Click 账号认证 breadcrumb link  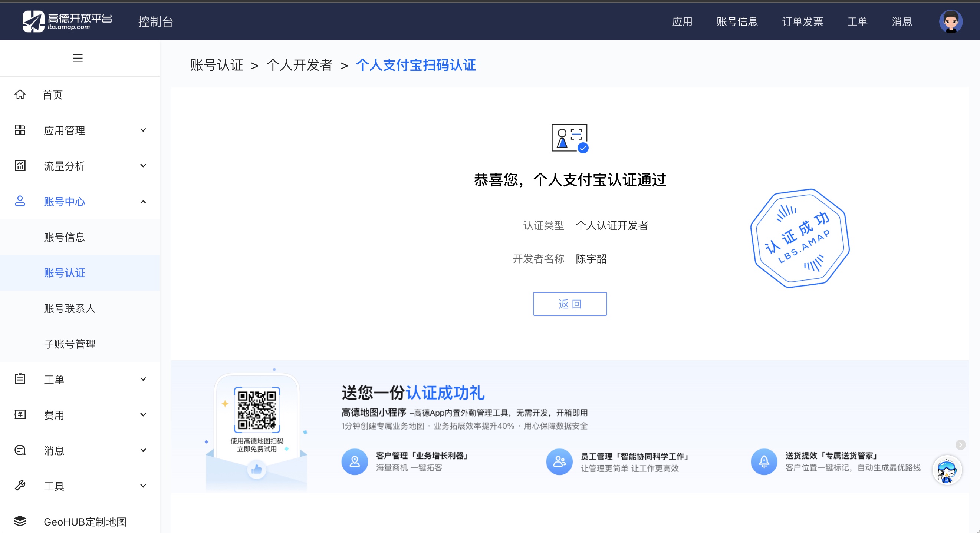pos(217,65)
